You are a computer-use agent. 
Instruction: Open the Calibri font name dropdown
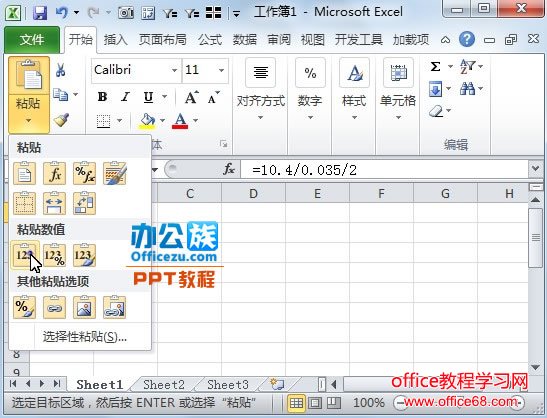click(174, 70)
